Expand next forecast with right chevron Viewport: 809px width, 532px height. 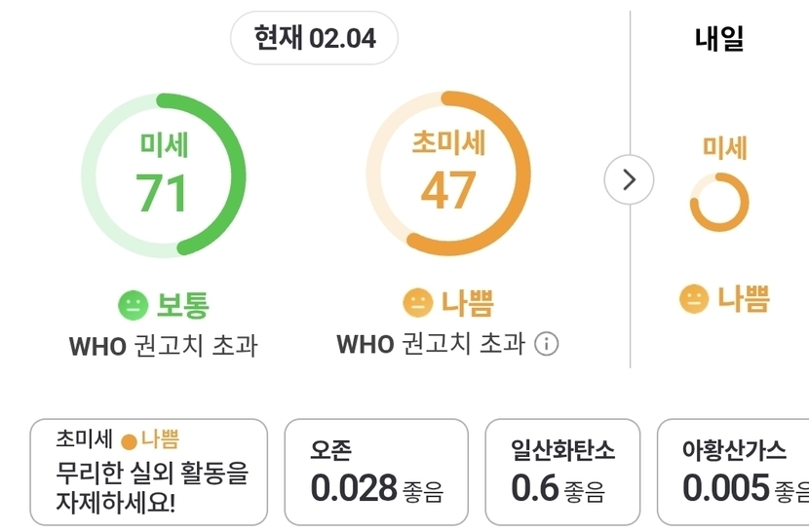tap(629, 179)
